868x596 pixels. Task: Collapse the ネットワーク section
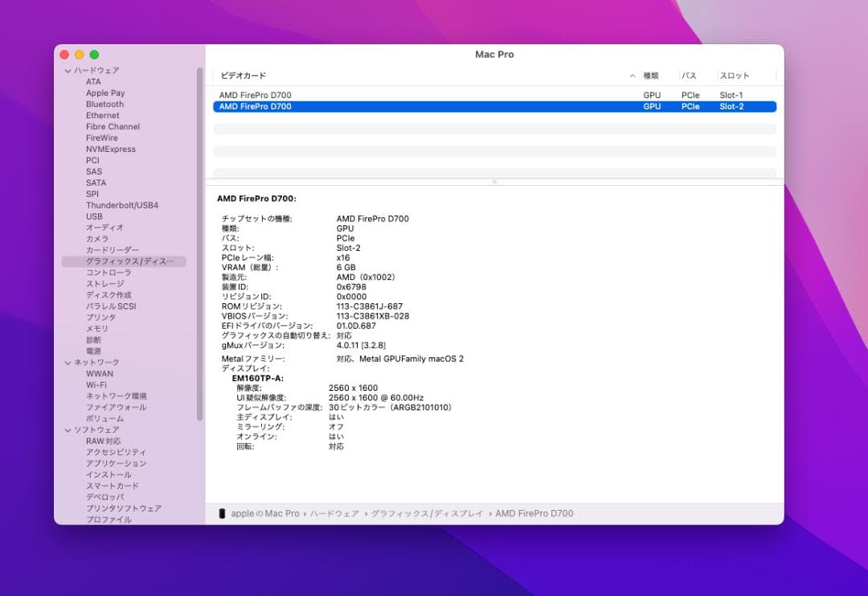coord(68,362)
